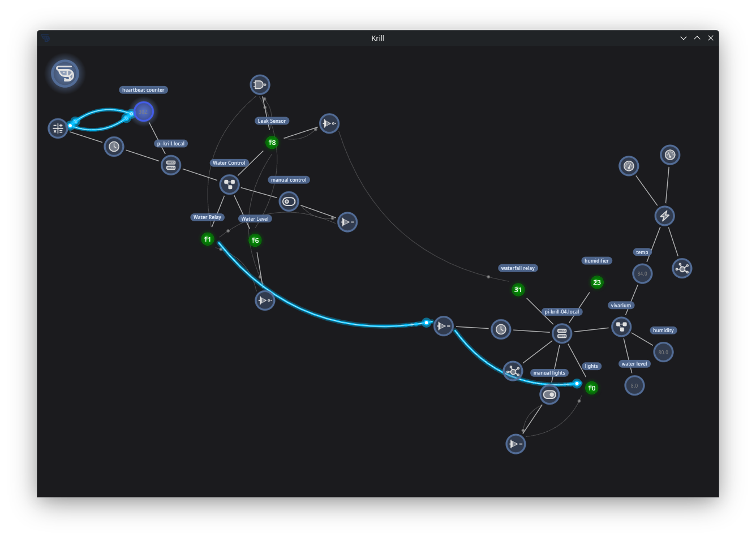Select the calculation node with math symbols
756x541 pixels.
pyautogui.click(x=58, y=128)
